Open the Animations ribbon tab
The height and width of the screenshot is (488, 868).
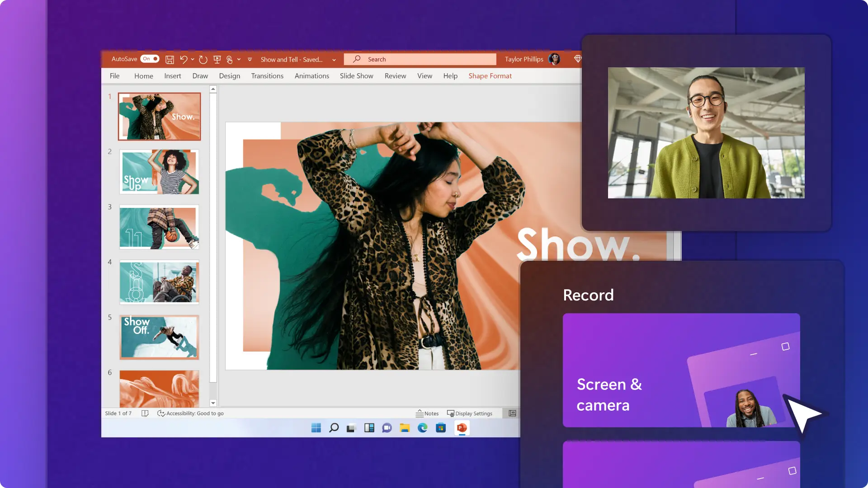coord(312,75)
